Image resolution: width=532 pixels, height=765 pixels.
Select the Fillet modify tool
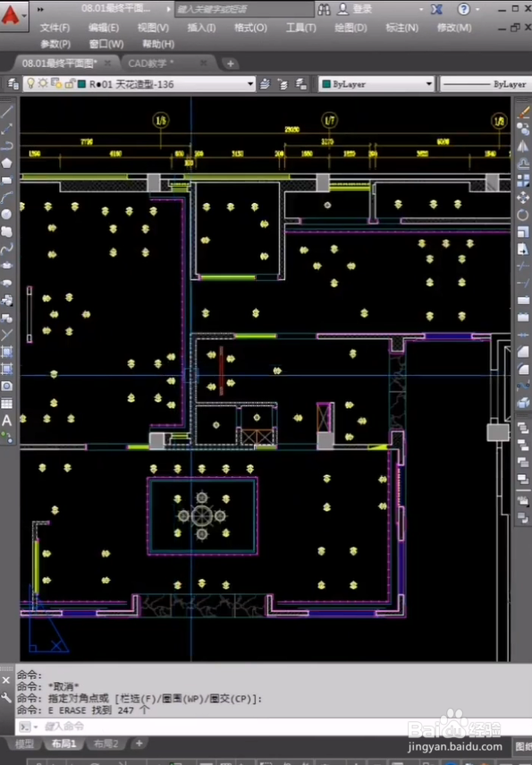click(x=523, y=369)
